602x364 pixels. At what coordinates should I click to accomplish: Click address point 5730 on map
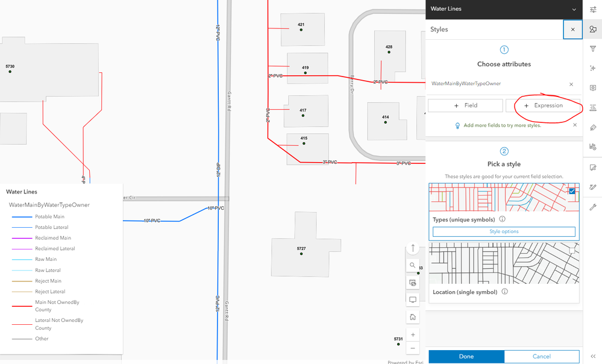pyautogui.click(x=10, y=72)
